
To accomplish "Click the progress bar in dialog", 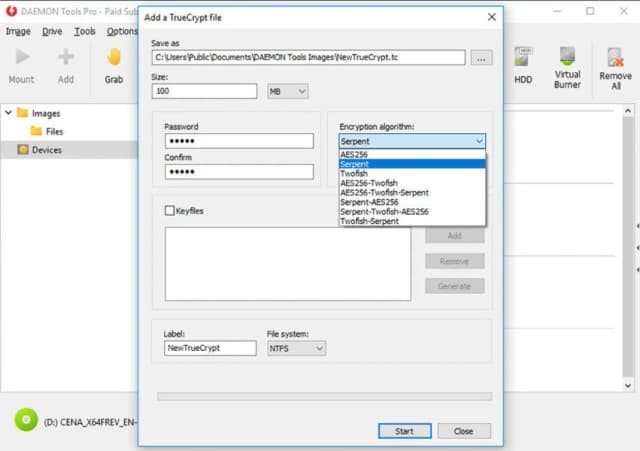I will 324,396.
